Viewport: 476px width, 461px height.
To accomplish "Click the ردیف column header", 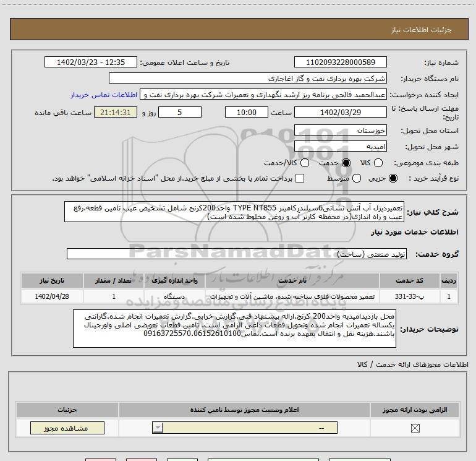I will point(449,280).
